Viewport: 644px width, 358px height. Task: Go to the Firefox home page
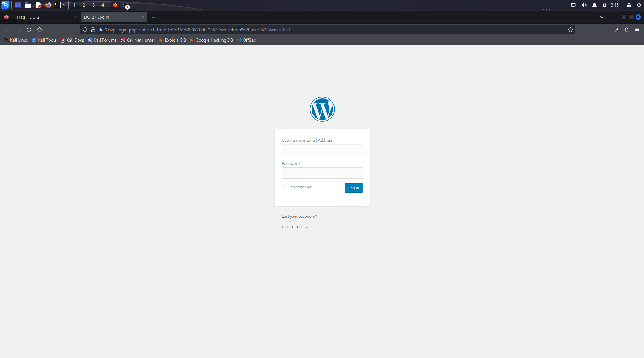tap(39, 30)
